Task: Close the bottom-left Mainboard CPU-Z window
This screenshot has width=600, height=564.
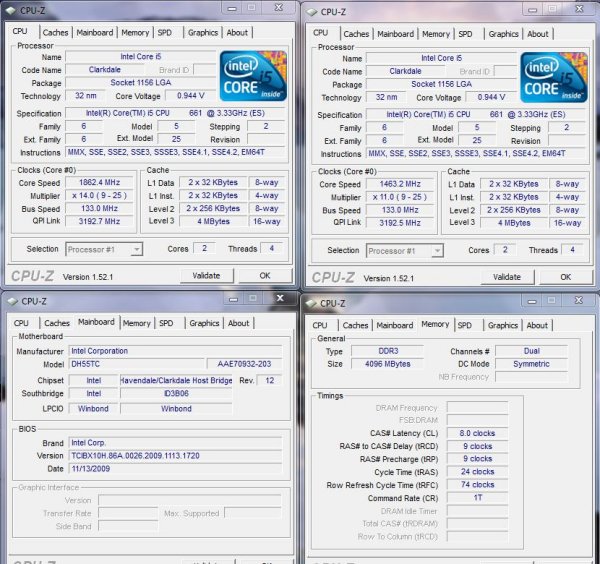Action: (x=280, y=298)
